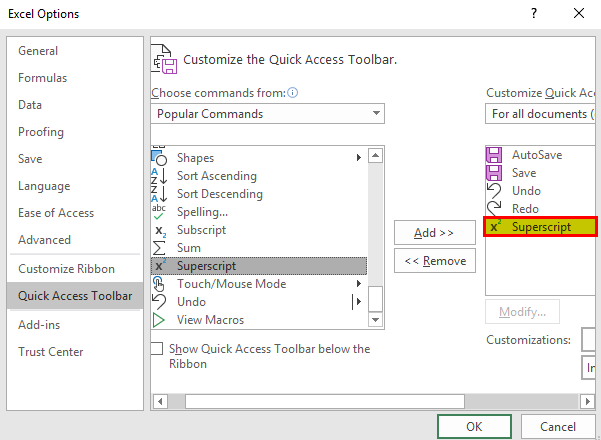Click the Spelling abc checkmark icon
Screen dimensions: 601x440
pyautogui.click(x=158, y=212)
